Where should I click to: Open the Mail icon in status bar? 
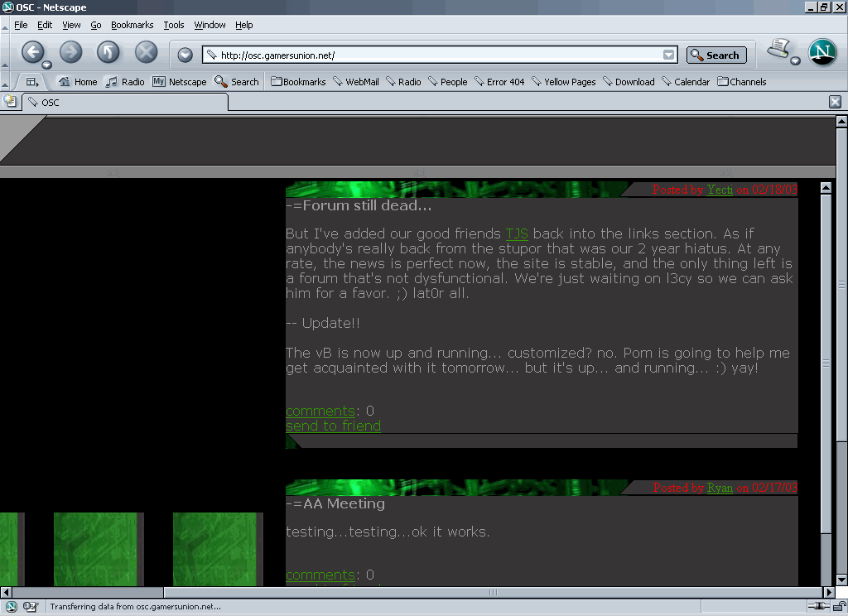(x=31, y=607)
